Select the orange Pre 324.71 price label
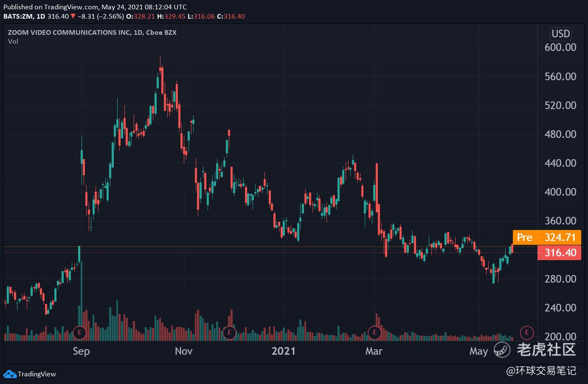The width and height of the screenshot is (588, 384). (x=547, y=237)
